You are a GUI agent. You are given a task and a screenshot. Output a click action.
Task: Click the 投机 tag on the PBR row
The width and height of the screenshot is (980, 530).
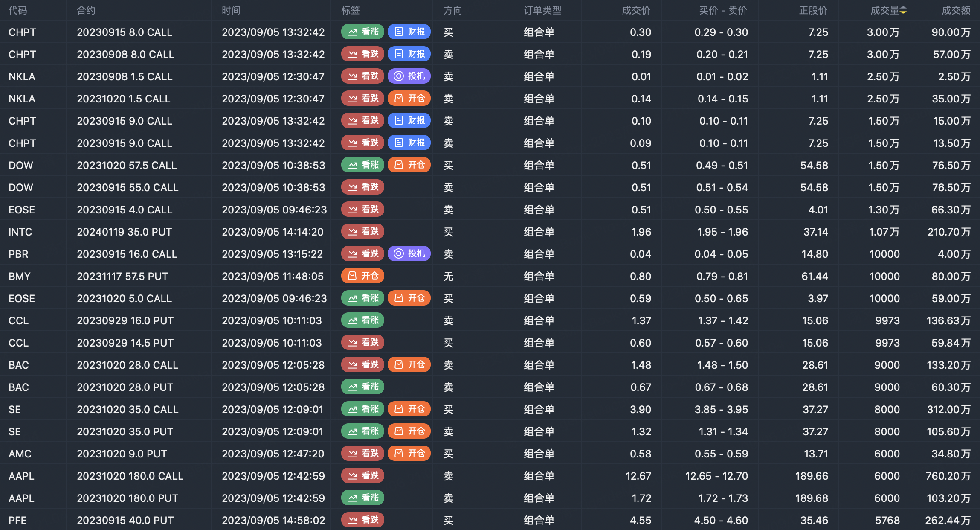pos(409,254)
